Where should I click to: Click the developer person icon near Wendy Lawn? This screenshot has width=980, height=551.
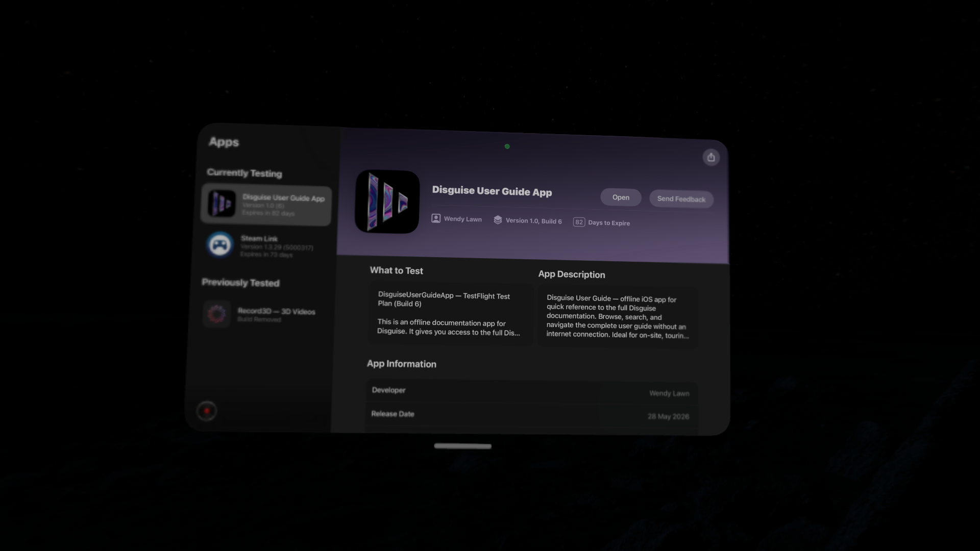coord(436,218)
